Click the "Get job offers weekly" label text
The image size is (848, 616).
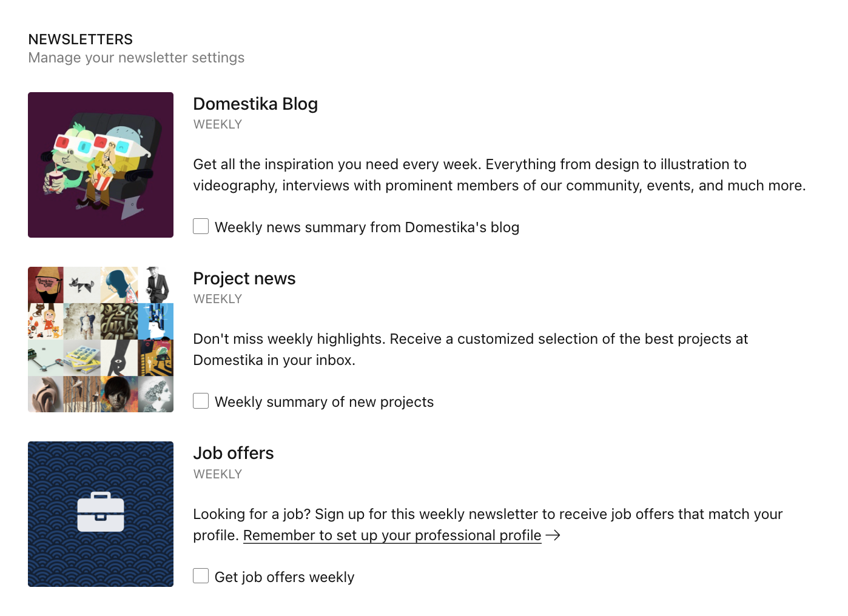pyautogui.click(x=284, y=577)
